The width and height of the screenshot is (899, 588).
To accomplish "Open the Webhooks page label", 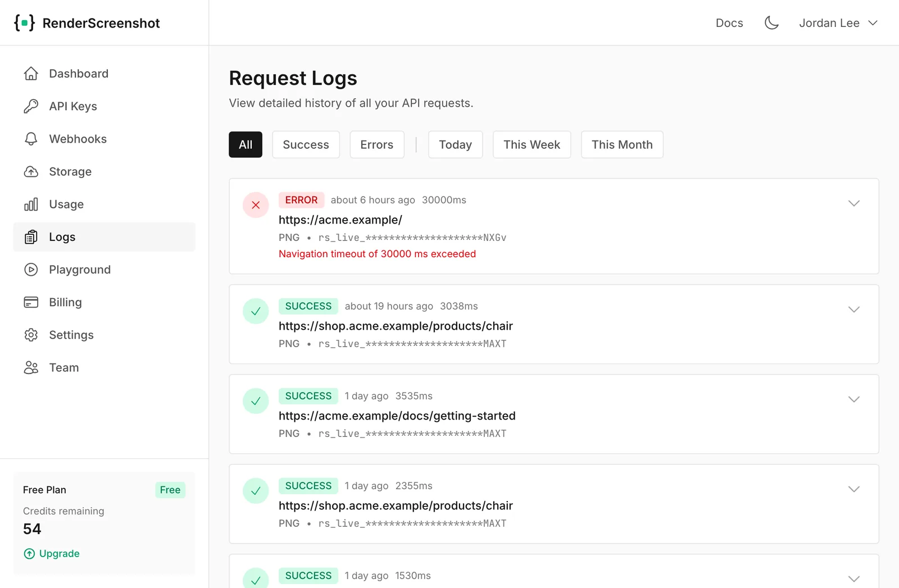I will [x=78, y=139].
